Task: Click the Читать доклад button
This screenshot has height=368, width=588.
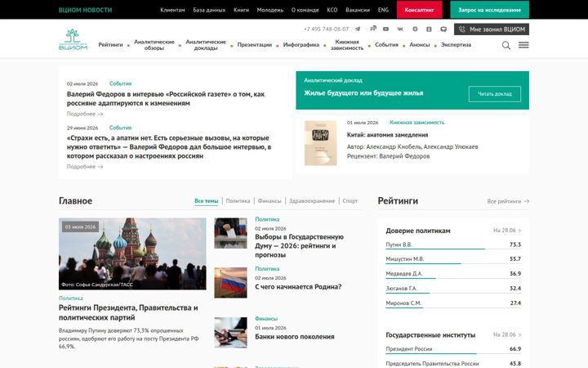Action: [495, 94]
